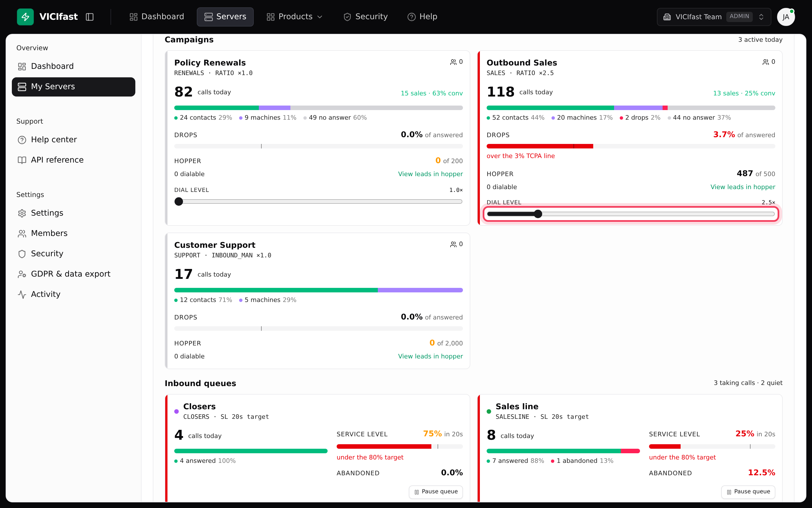The height and width of the screenshot is (508, 812).
Task: Click agents icon on Policy Renewals card
Action: (x=453, y=62)
